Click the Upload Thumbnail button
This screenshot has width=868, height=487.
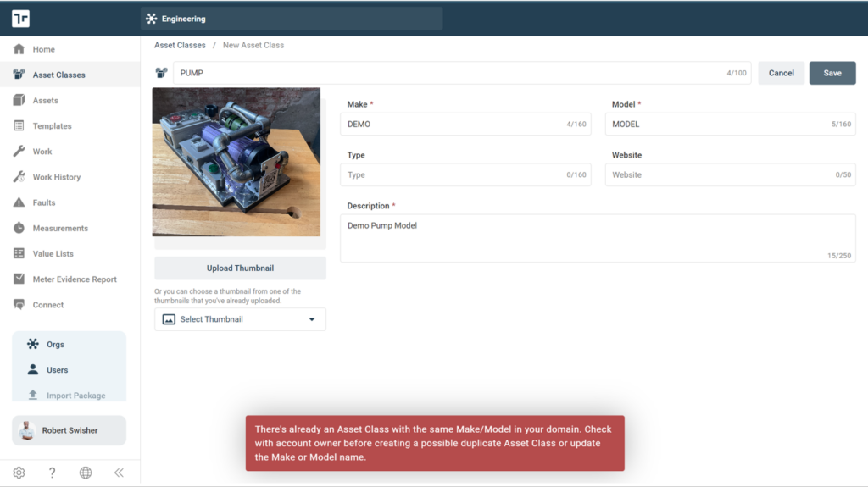pos(240,268)
